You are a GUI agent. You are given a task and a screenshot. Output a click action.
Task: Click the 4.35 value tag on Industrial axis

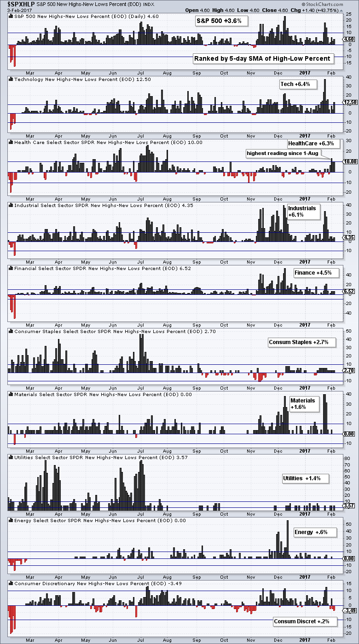coord(349,237)
